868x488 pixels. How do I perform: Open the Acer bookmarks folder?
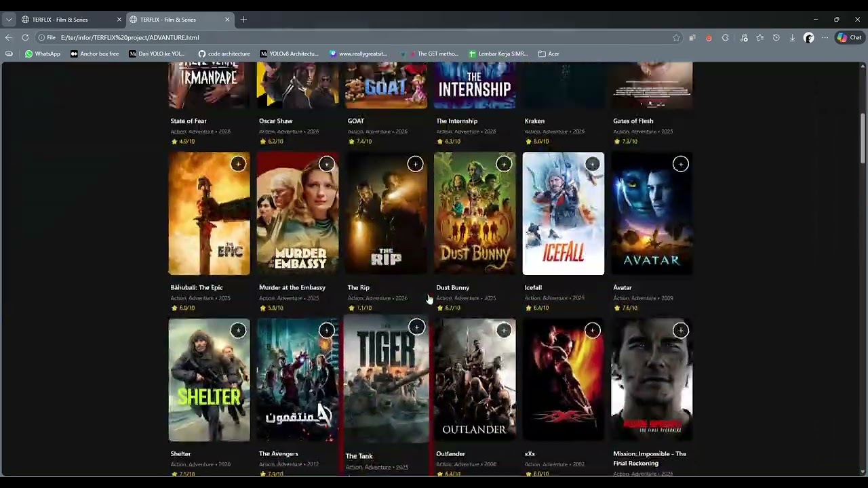coord(549,54)
